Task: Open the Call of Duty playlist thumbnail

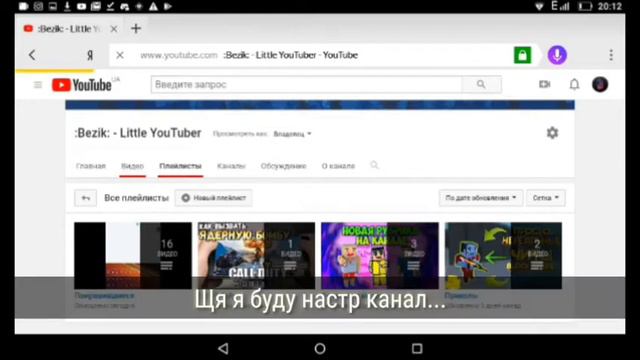Action: (256, 256)
